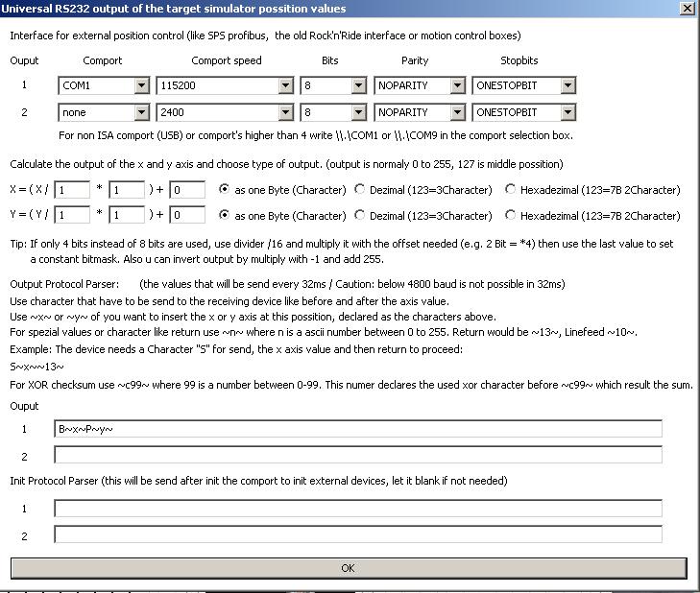Click Init Protocol Parser field 1

[x=358, y=509]
